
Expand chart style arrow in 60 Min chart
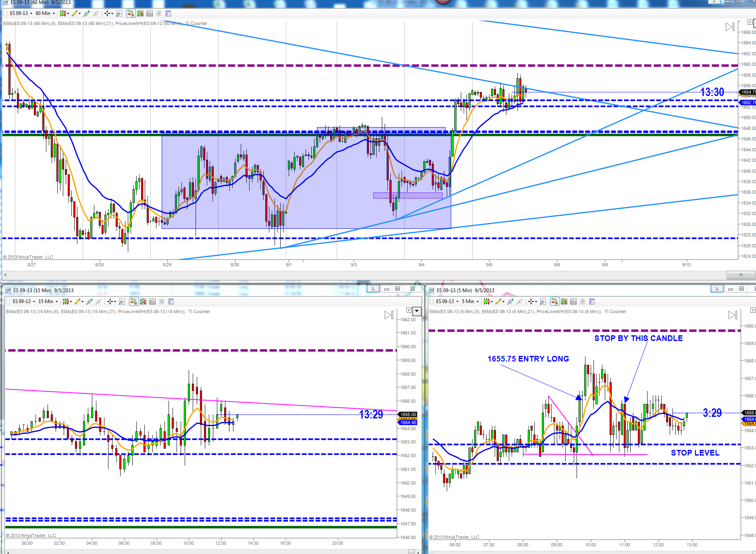[x=68, y=13]
